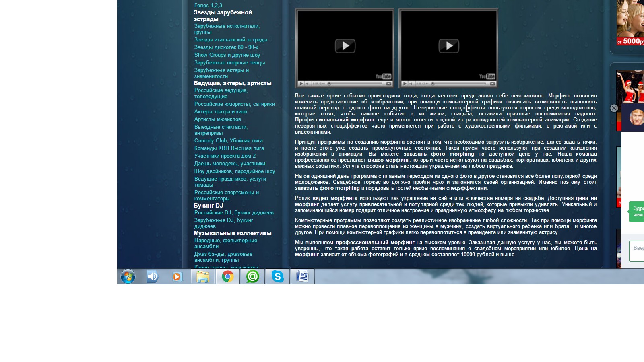Open 'Артисты мюзиклов' link
The image size is (644, 362).
click(217, 119)
